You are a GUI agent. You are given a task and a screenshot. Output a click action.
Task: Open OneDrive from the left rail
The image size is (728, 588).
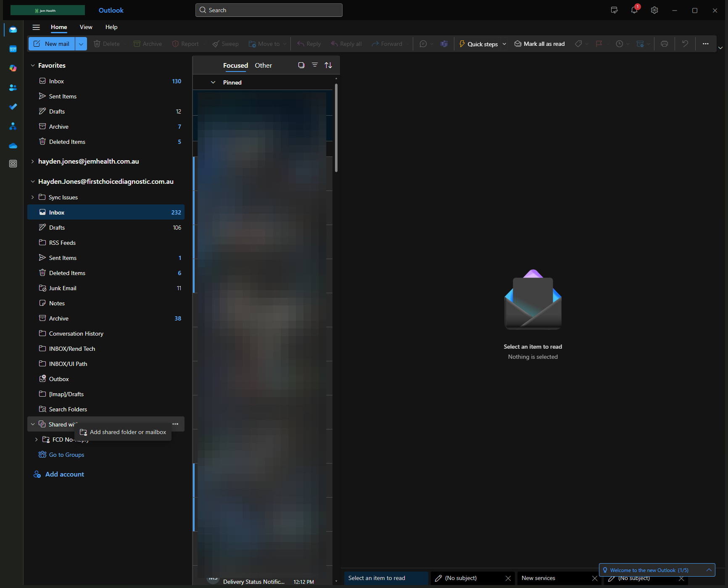(x=13, y=146)
